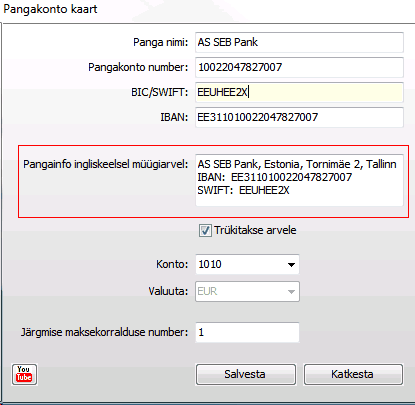Click the Trükitakse arvele label text

pyautogui.click(x=255, y=230)
